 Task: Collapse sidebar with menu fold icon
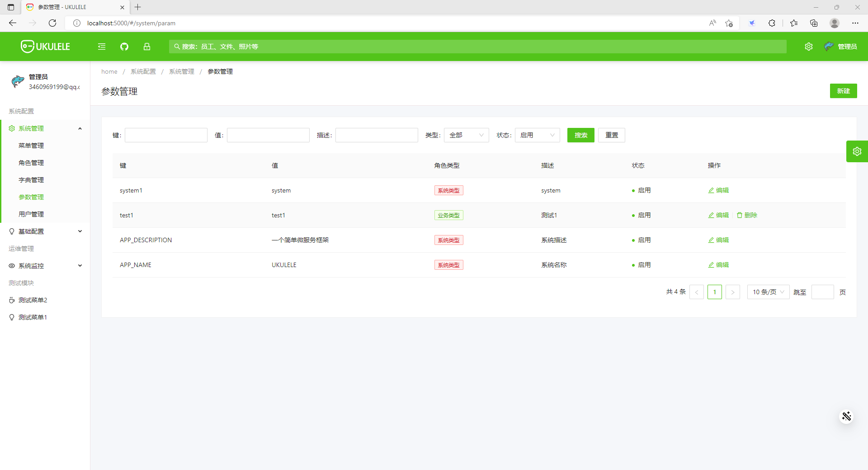tap(102, 47)
